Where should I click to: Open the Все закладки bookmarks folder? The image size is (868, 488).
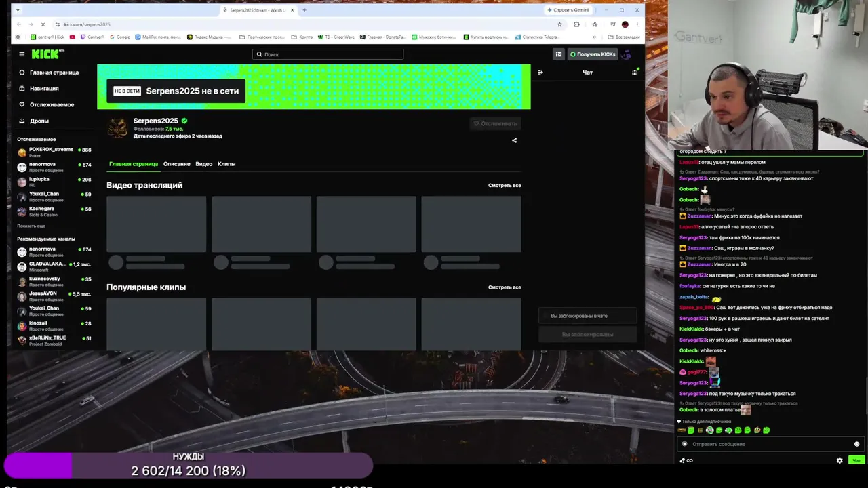click(x=624, y=37)
